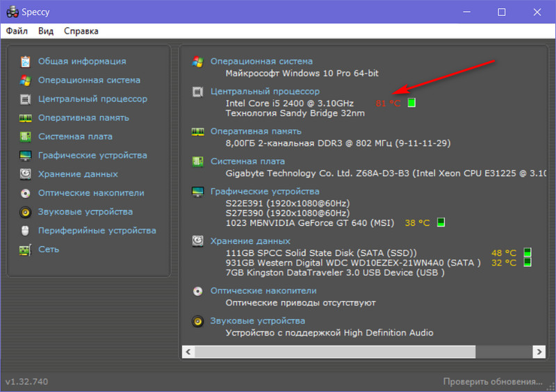Click the Графические устройства heading link in summary
The width and height of the screenshot is (556, 392).
(x=265, y=192)
